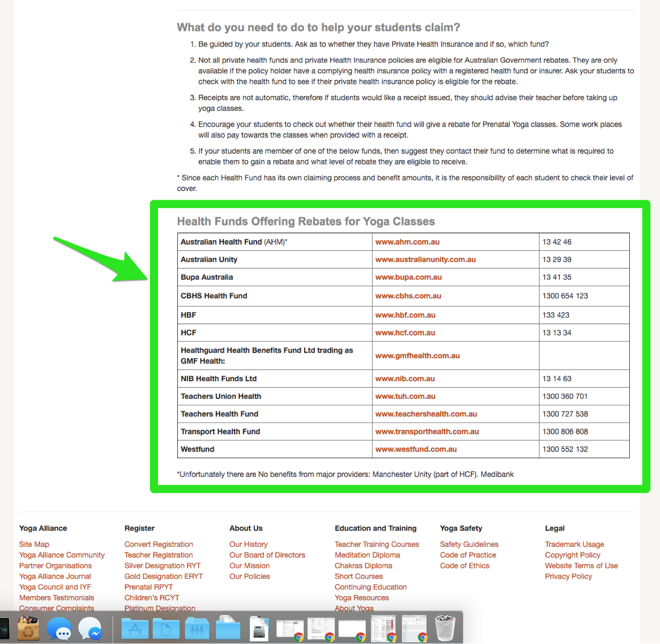Viewport: 660px width, 644px height.
Task: Visit www.cbhs.com.au website link
Action: click(408, 296)
